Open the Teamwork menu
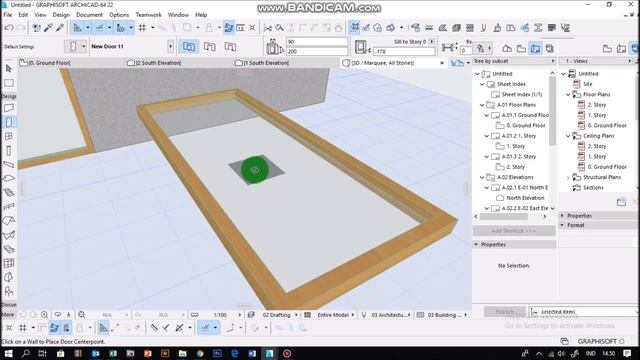 [149, 15]
